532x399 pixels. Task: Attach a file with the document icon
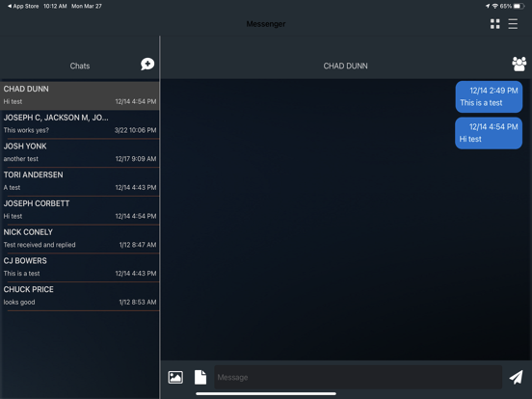pyautogui.click(x=200, y=377)
